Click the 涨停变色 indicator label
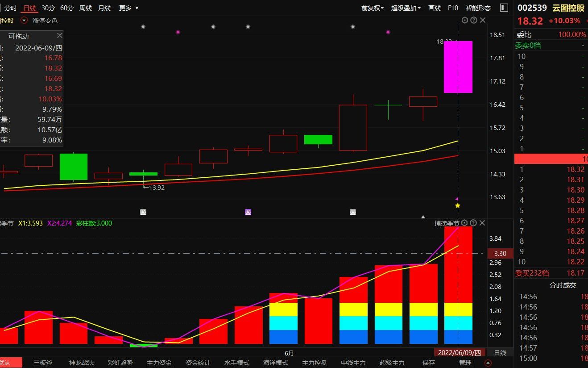 pyautogui.click(x=45, y=21)
